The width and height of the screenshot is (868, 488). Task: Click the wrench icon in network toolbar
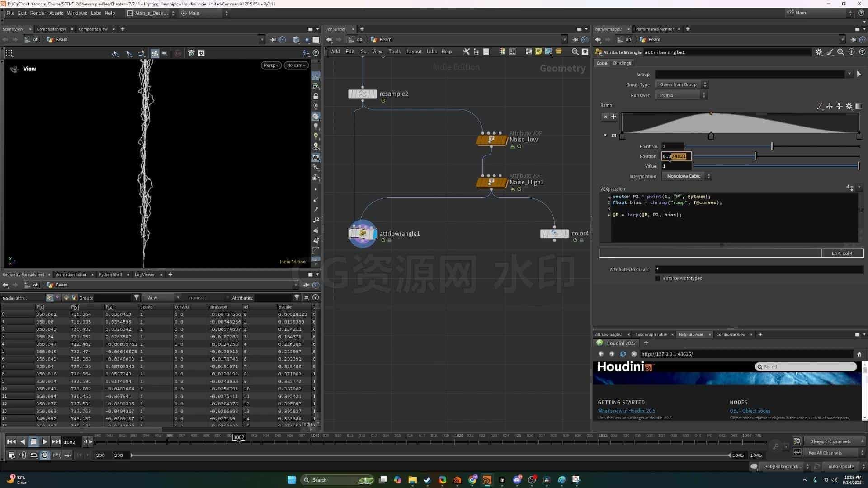pyautogui.click(x=466, y=52)
